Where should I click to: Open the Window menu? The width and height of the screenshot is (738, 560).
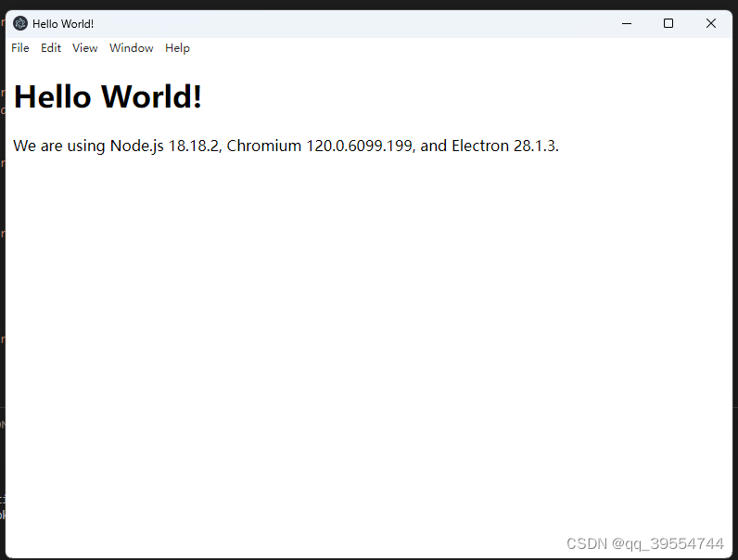click(x=132, y=48)
